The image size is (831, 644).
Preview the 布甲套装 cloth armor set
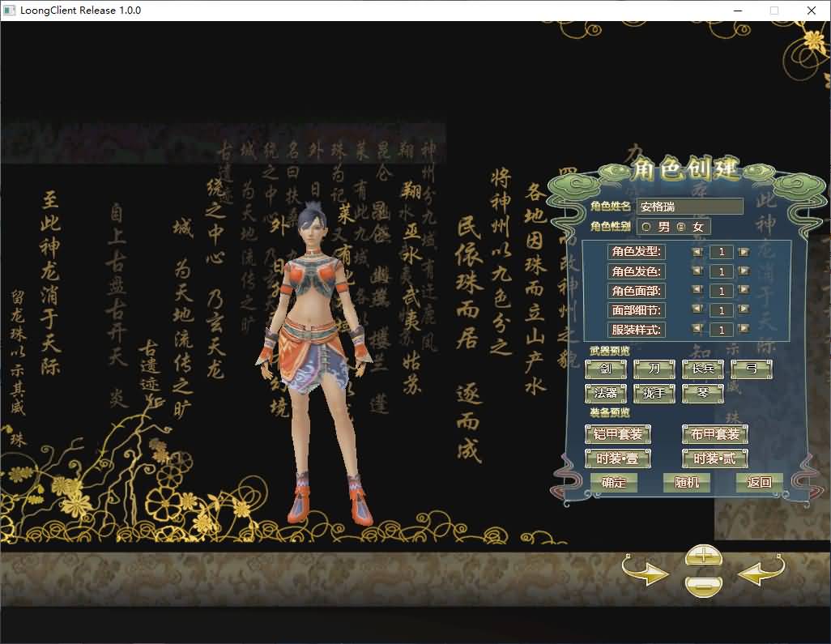(714, 434)
